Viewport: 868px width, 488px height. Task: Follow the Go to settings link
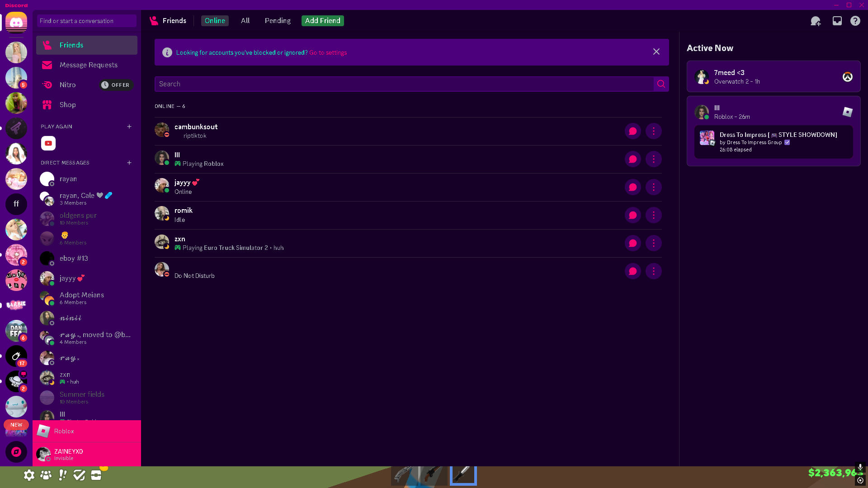[328, 53]
